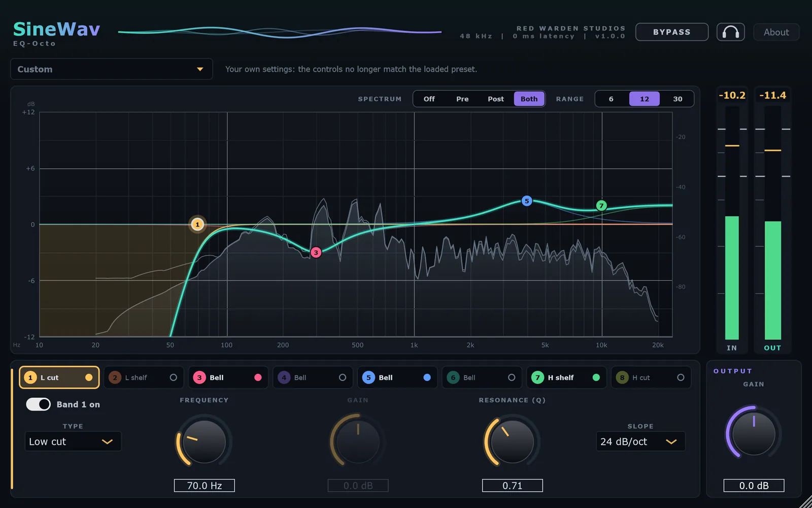The image size is (812, 508).
Task: Click the band 2 number badge
Action: [115, 377]
